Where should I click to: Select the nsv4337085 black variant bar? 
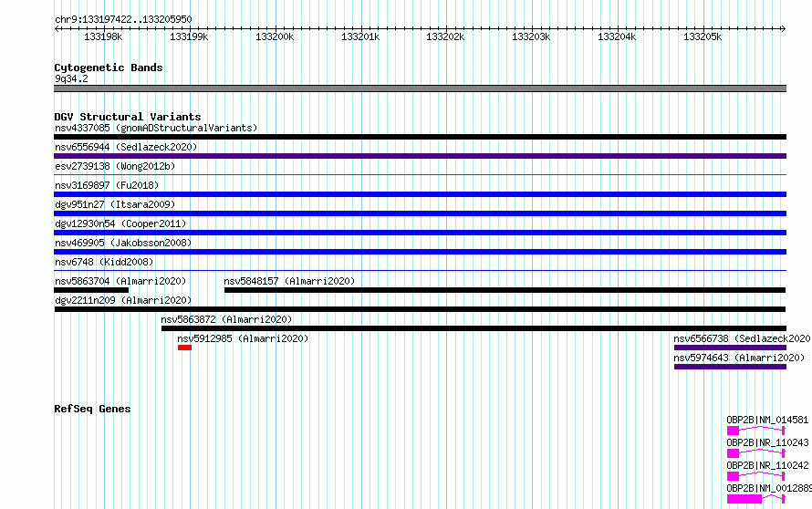point(420,137)
